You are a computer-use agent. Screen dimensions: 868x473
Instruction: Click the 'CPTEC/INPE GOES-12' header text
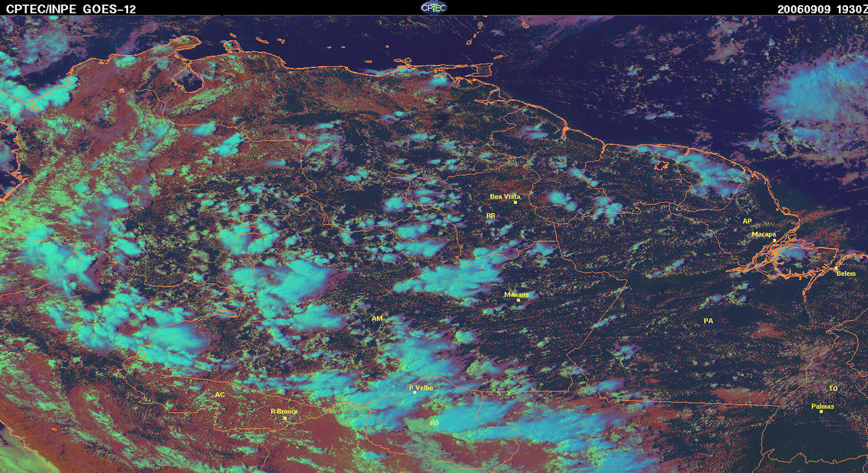71,9
